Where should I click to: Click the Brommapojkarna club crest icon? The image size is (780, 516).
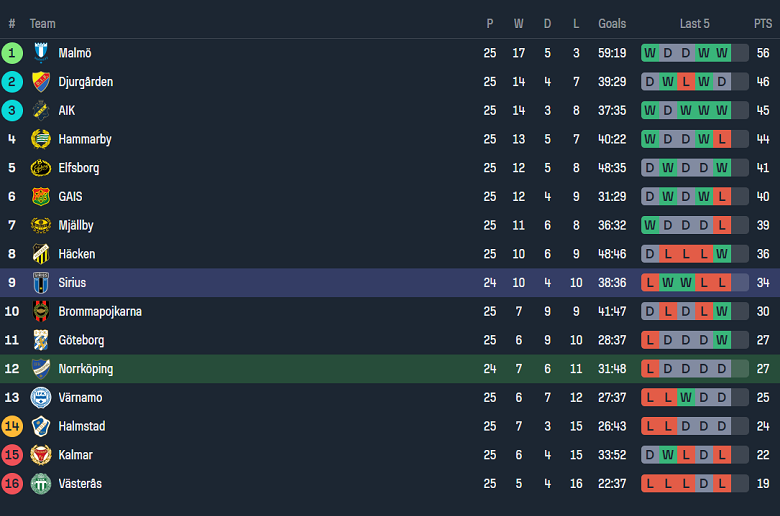(41, 312)
